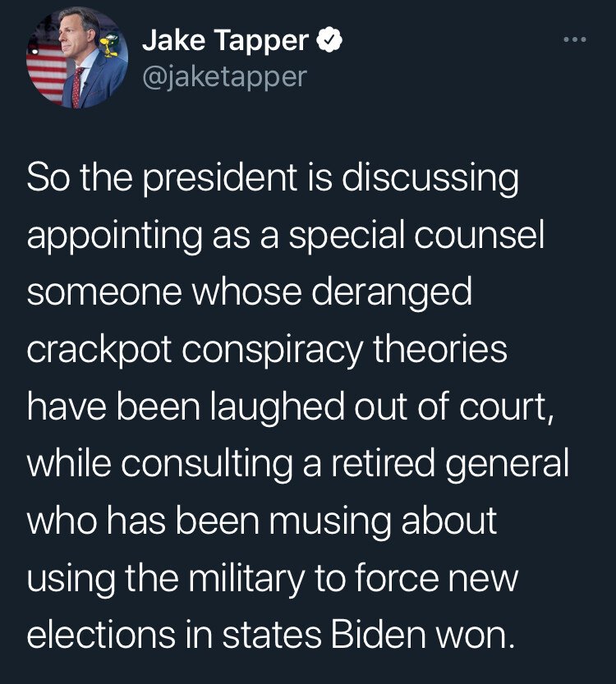Open the three-dot more options menu
616x684 pixels.
tap(574, 39)
